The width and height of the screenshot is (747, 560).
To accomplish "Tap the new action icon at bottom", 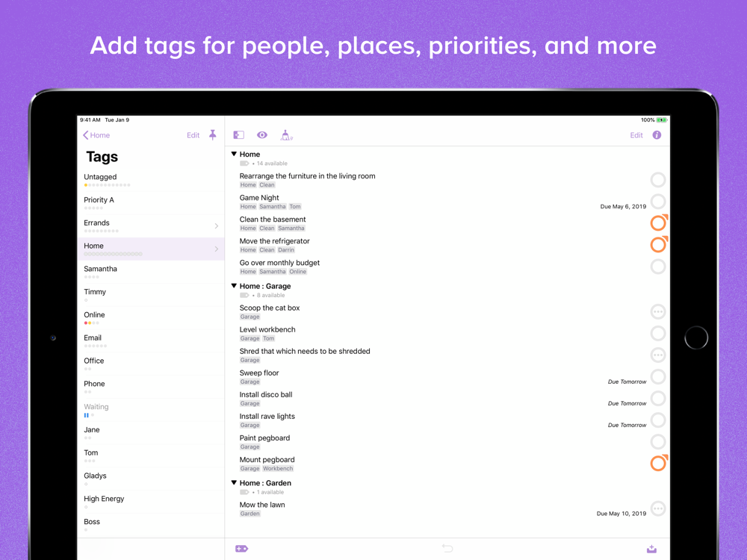I will [x=241, y=549].
